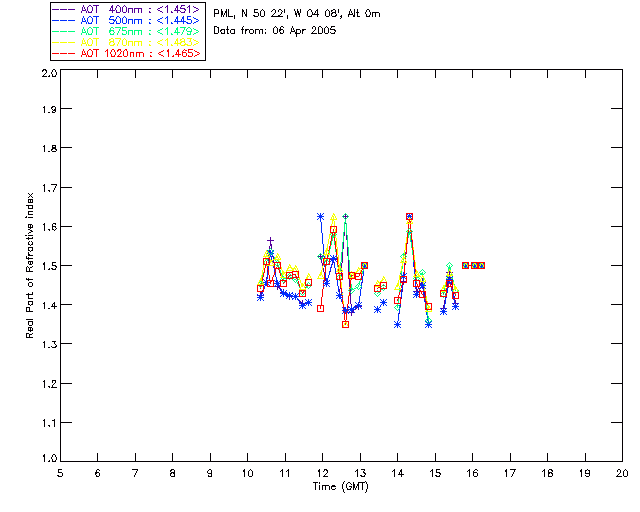Viewport: 640px width, 512px height.
Task: Click the green diamond marker near 15.4
Action: point(449,266)
